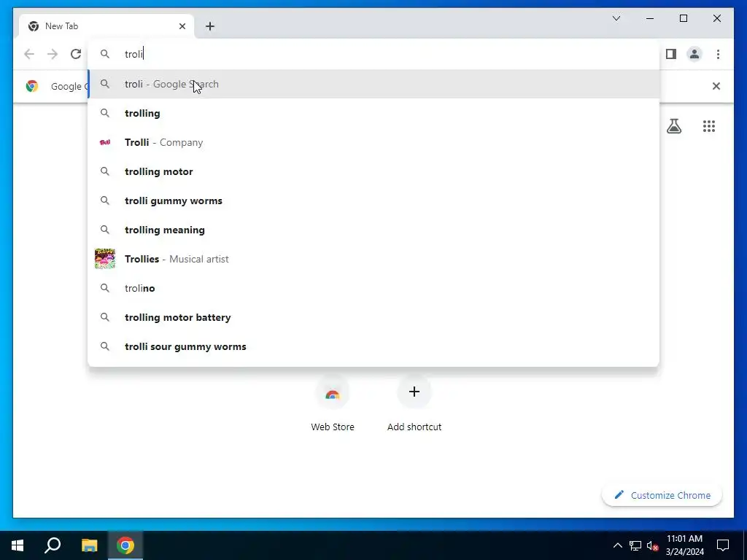Click the Chrome taskbar icon
This screenshot has height=560, width=747.
coord(125,545)
